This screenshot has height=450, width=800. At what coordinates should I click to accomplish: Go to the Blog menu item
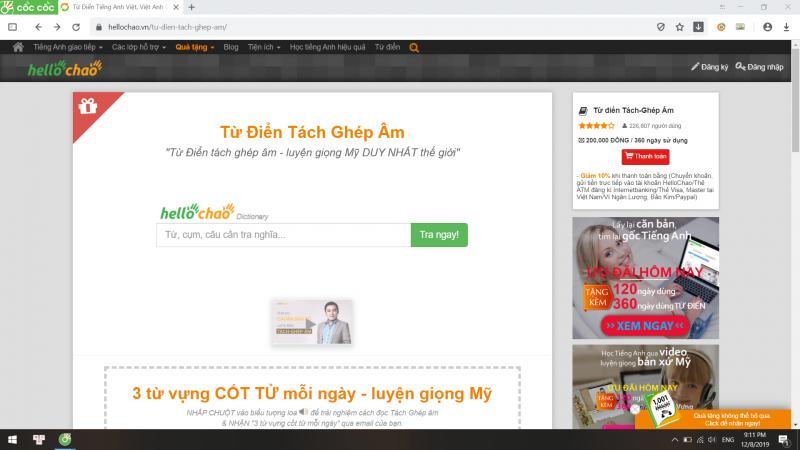pos(231,47)
